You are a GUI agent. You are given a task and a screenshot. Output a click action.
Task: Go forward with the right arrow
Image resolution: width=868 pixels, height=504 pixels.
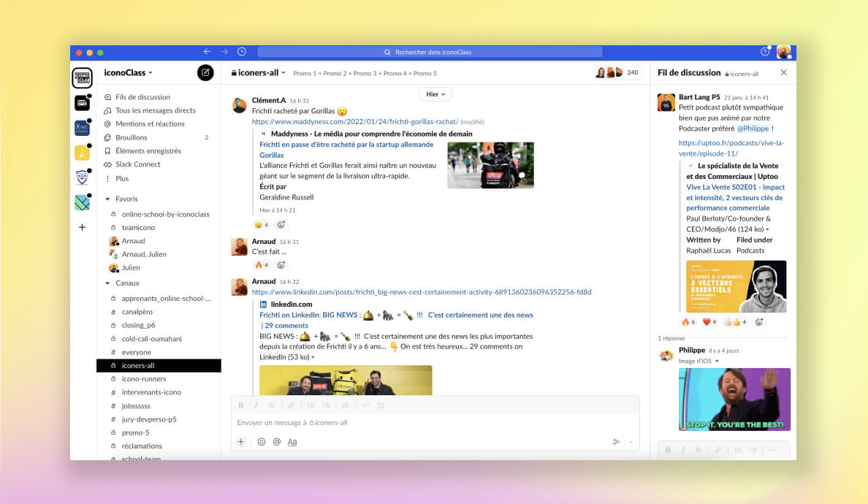coord(224,51)
